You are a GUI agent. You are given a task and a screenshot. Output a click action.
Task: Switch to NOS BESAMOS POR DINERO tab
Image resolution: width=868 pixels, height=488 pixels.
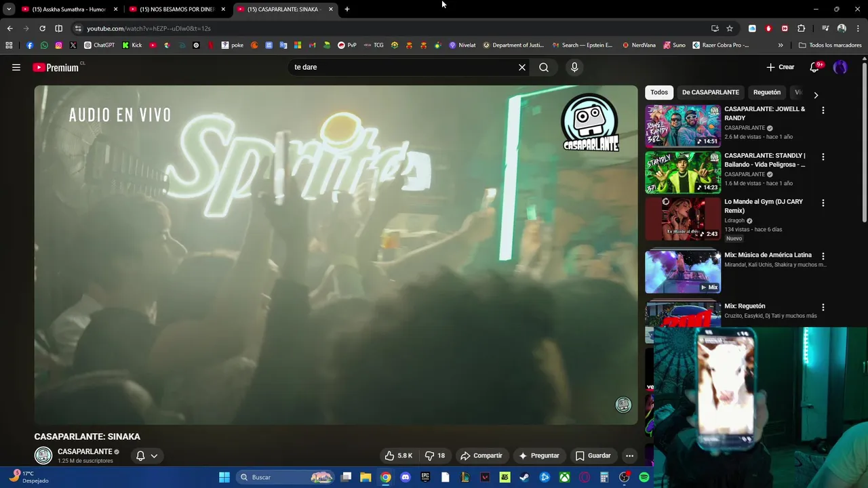(178, 9)
